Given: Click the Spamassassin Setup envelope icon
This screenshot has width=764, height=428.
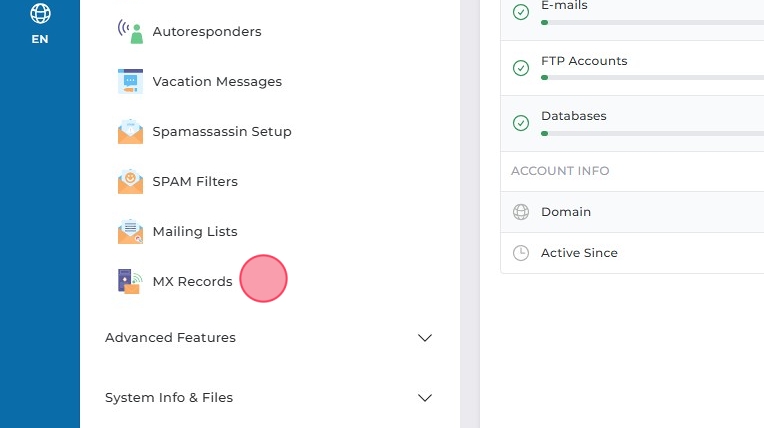Looking at the screenshot, I should pyautogui.click(x=130, y=132).
